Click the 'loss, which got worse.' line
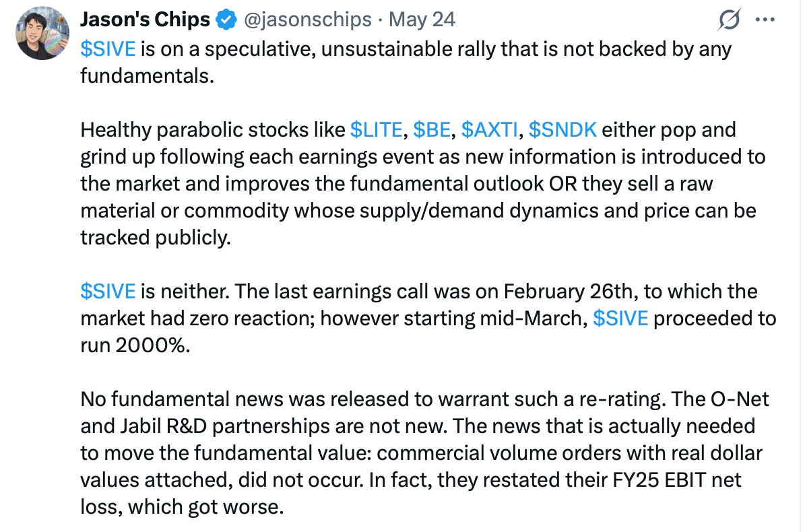This screenshot has height=532, width=803. point(182,508)
